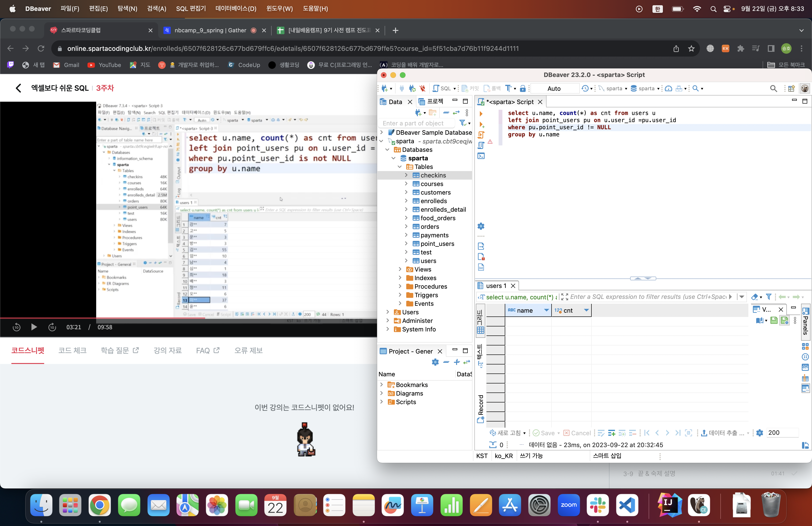Open Slack from the Dock
Image resolution: width=812 pixels, height=526 pixels.
click(598, 505)
